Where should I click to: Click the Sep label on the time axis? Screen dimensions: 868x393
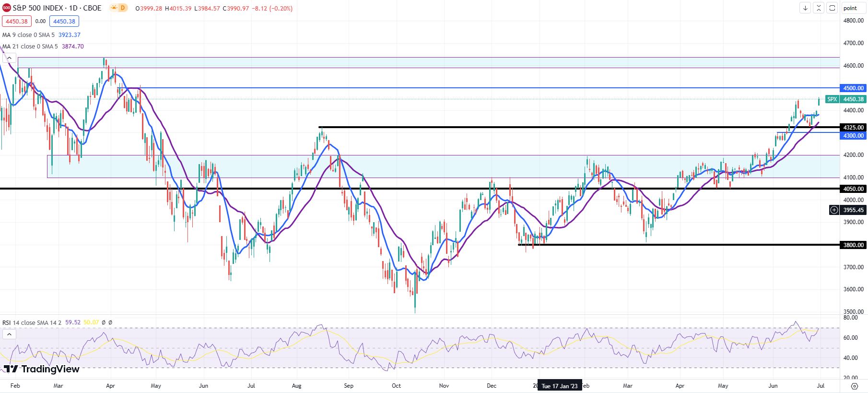pos(349,386)
